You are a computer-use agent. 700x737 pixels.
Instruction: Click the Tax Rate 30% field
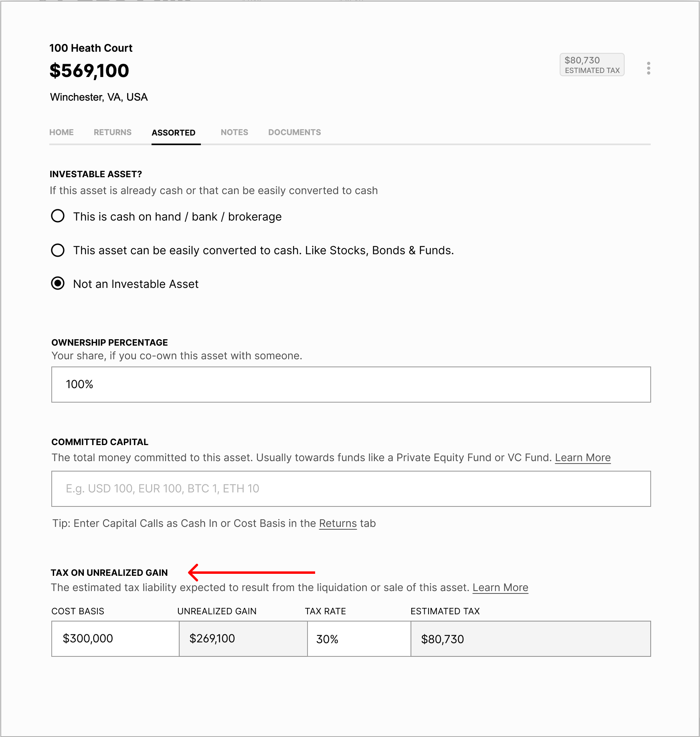tap(359, 639)
